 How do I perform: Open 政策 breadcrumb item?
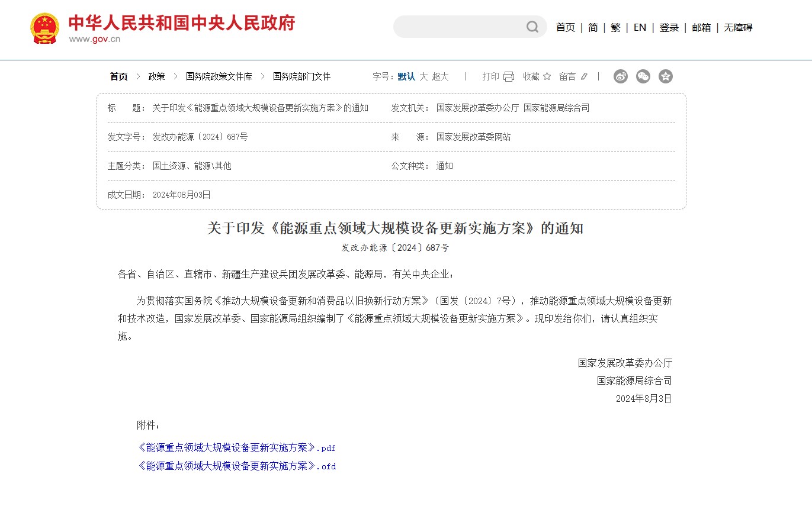pos(156,76)
